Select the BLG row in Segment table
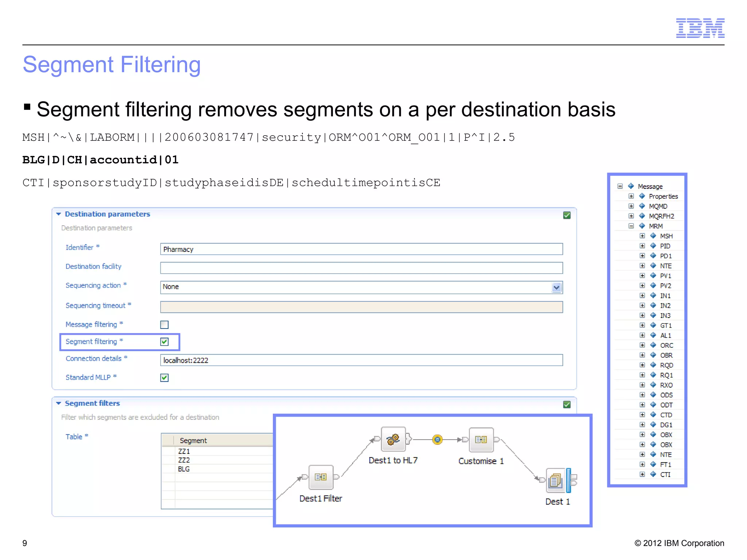The width and height of the screenshot is (747, 560). 217,469
